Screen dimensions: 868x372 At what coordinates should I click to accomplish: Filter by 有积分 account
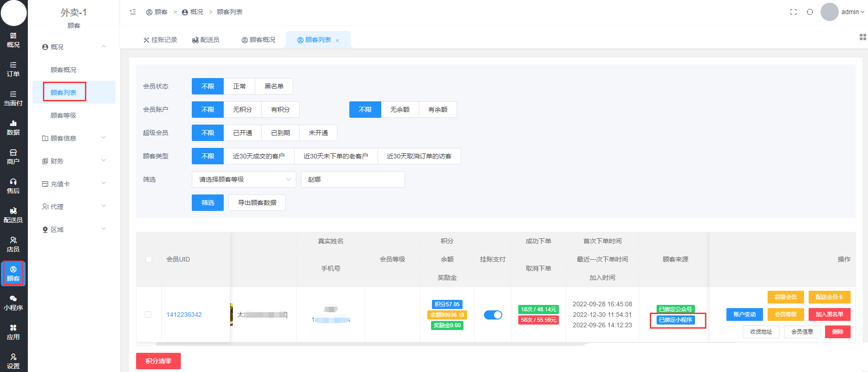pyautogui.click(x=280, y=110)
